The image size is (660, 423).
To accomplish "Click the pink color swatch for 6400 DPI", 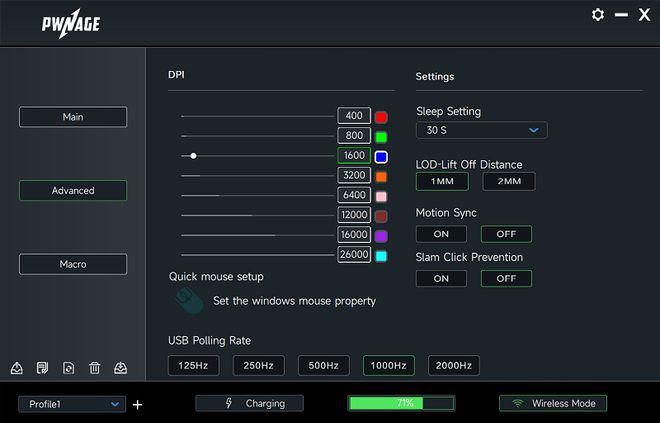I will [381, 197].
